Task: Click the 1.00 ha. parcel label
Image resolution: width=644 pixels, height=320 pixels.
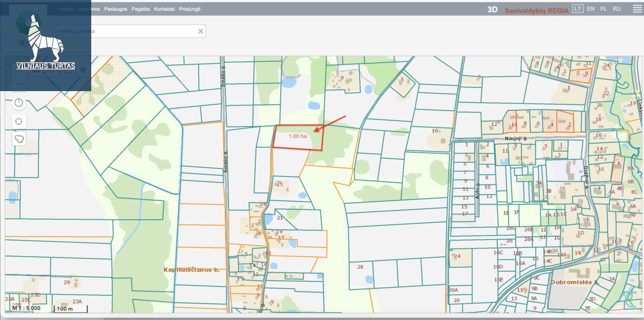Action: pos(298,136)
